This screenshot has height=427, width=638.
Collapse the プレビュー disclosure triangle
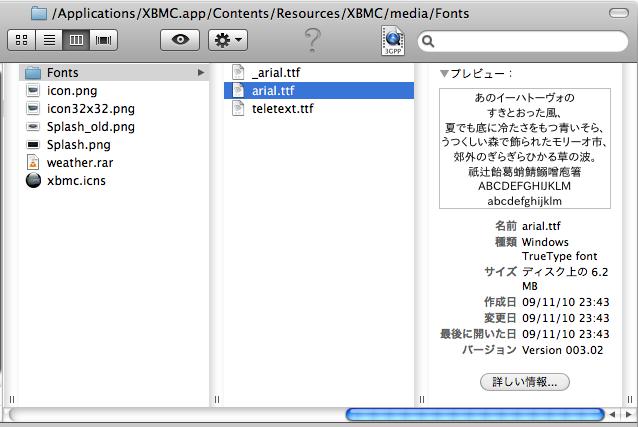[x=444, y=73]
